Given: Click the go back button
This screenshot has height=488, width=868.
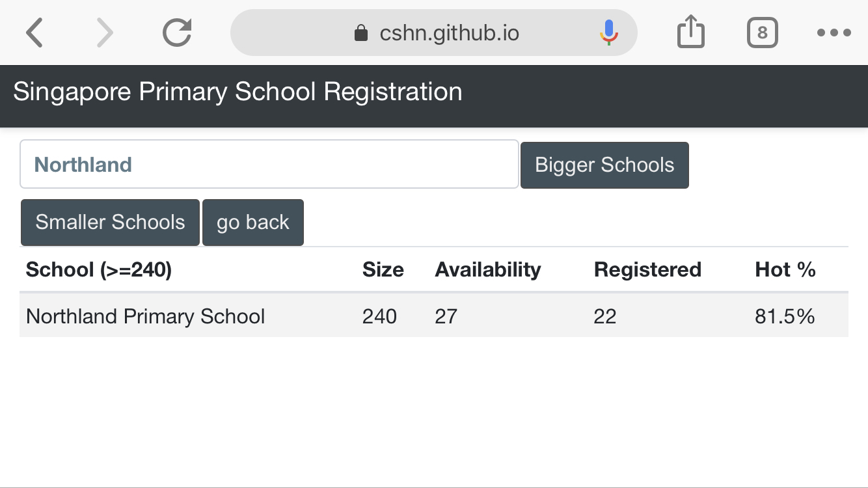Looking at the screenshot, I should tap(252, 223).
